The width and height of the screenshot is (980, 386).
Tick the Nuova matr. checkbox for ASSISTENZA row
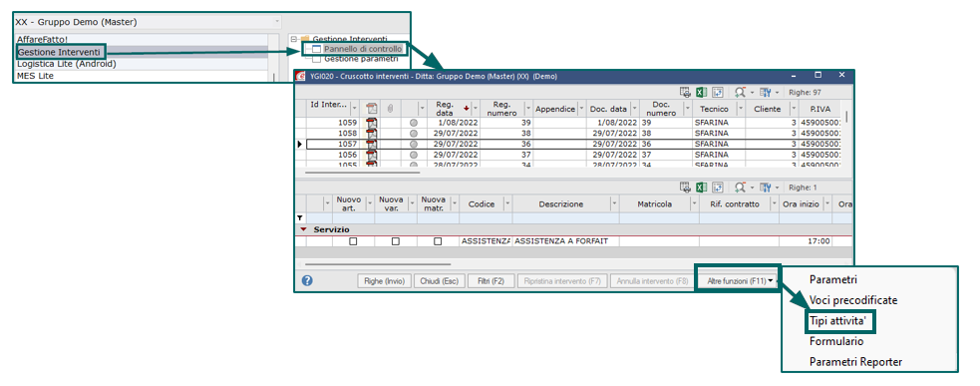438,240
